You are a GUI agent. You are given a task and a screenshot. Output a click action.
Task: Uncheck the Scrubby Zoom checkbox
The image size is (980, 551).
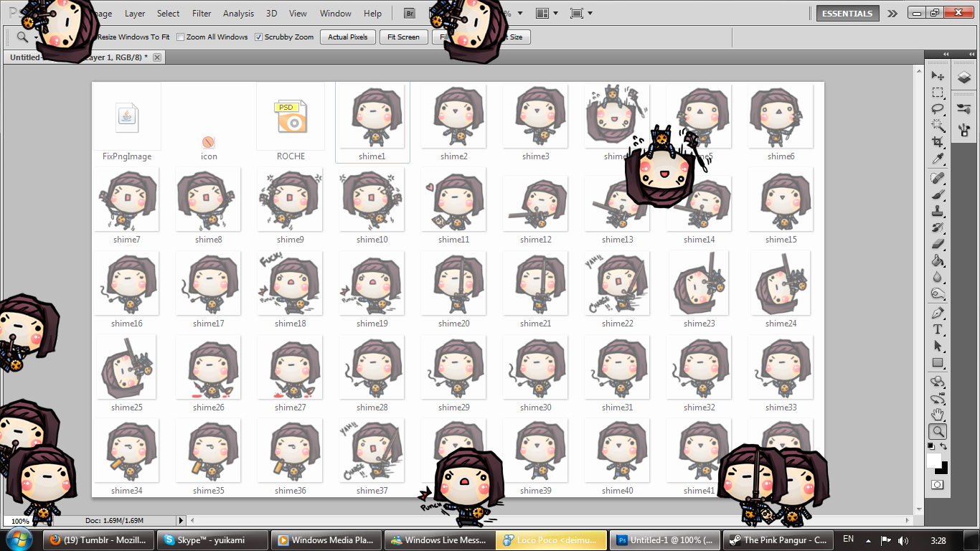[x=259, y=37]
